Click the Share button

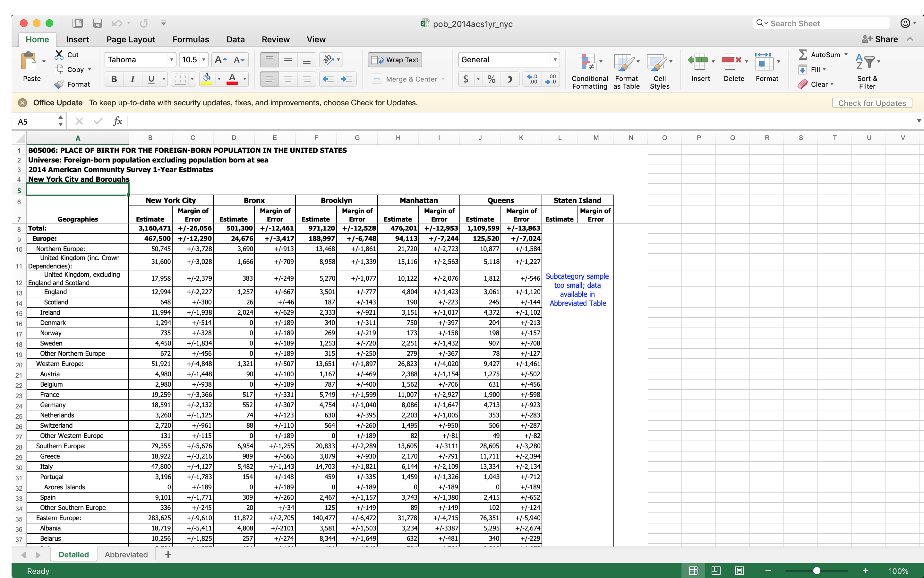880,39
